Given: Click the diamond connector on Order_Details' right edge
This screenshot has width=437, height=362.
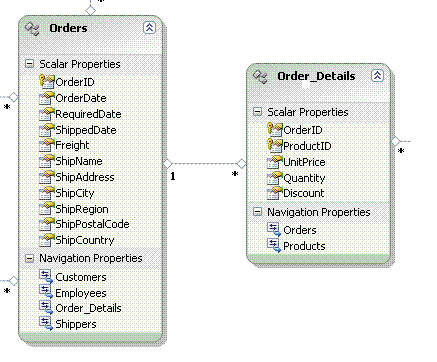Looking at the screenshot, I should 395,141.
